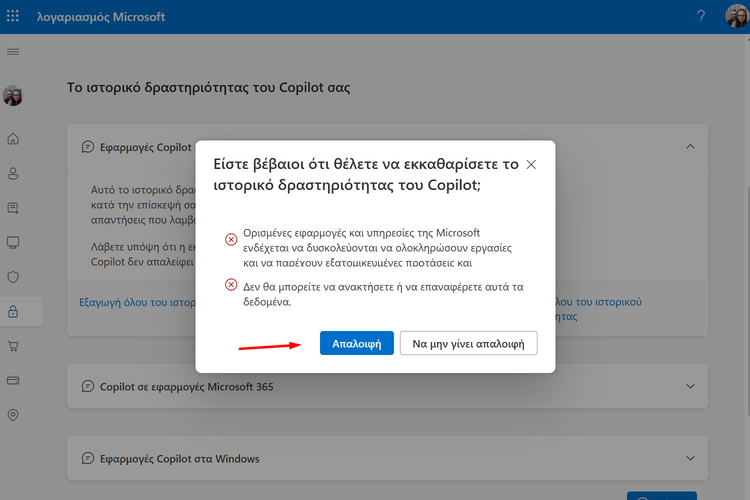Open the payment card icon in sidebar
The image size is (750, 500).
13,380
